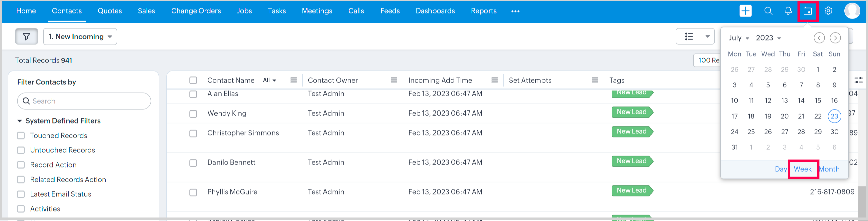Select the Week calendar view

point(803,169)
